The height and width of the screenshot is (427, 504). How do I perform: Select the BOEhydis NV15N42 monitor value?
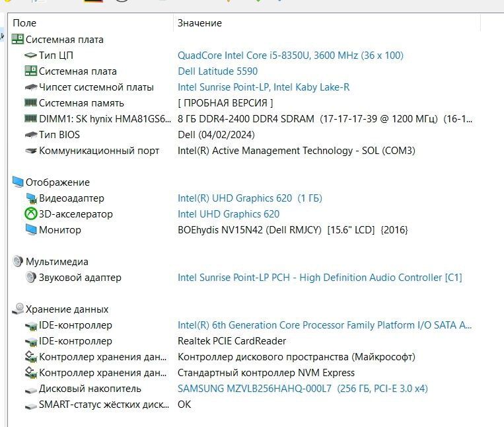click(x=293, y=230)
